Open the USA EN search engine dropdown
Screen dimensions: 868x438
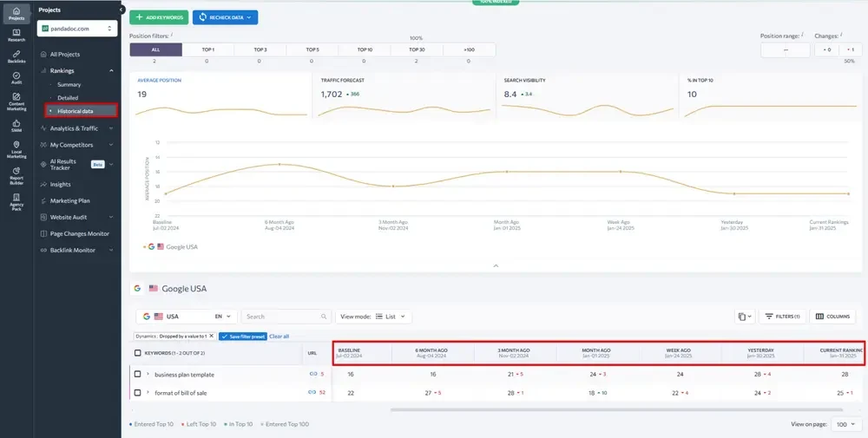pos(187,317)
